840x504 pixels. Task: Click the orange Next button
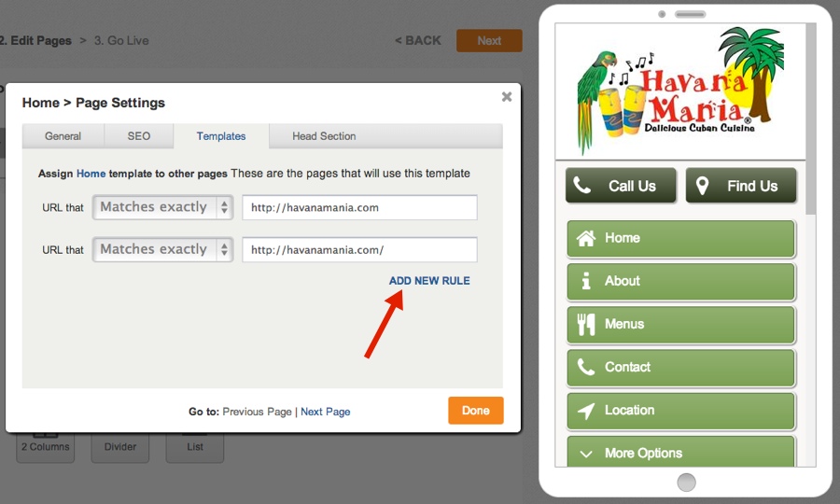tap(489, 41)
